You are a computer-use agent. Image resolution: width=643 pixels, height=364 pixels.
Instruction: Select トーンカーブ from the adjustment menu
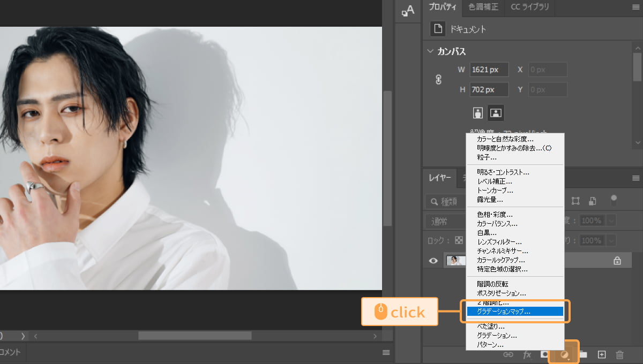495,190
